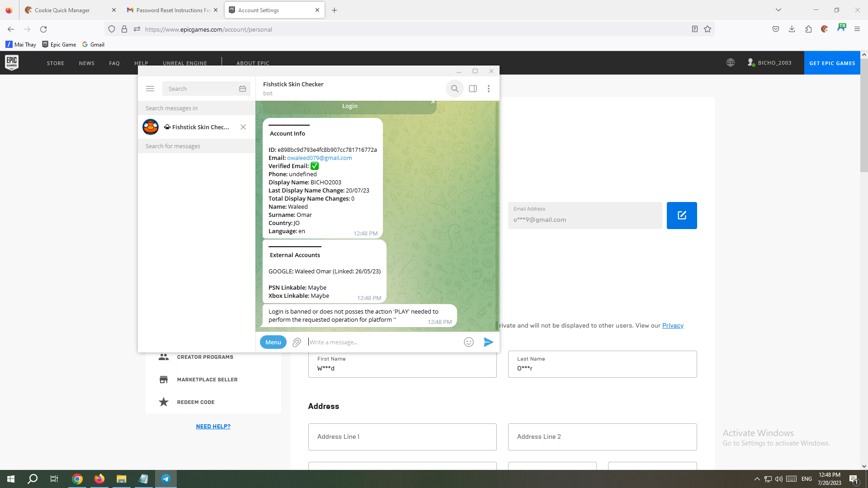Image resolution: width=868 pixels, height=488 pixels.
Task: Click Address Line 1 field
Action: [402, 437]
